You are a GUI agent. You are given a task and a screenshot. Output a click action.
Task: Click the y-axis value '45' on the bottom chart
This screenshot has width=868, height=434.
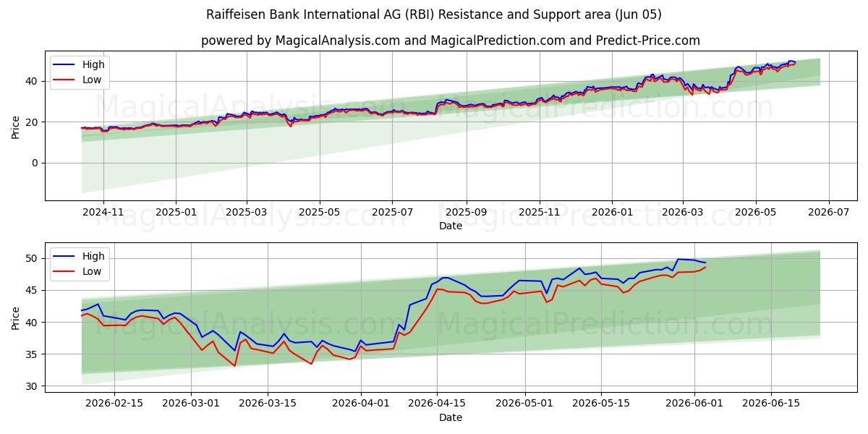(x=33, y=290)
